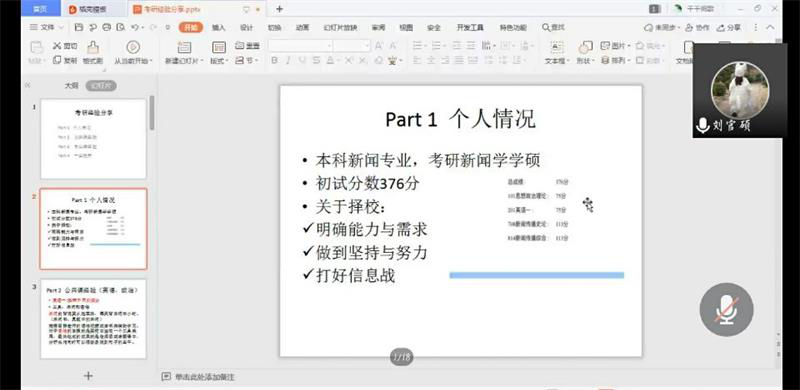The height and width of the screenshot is (390, 800).
Task: Open the File menu
Action: point(46,27)
